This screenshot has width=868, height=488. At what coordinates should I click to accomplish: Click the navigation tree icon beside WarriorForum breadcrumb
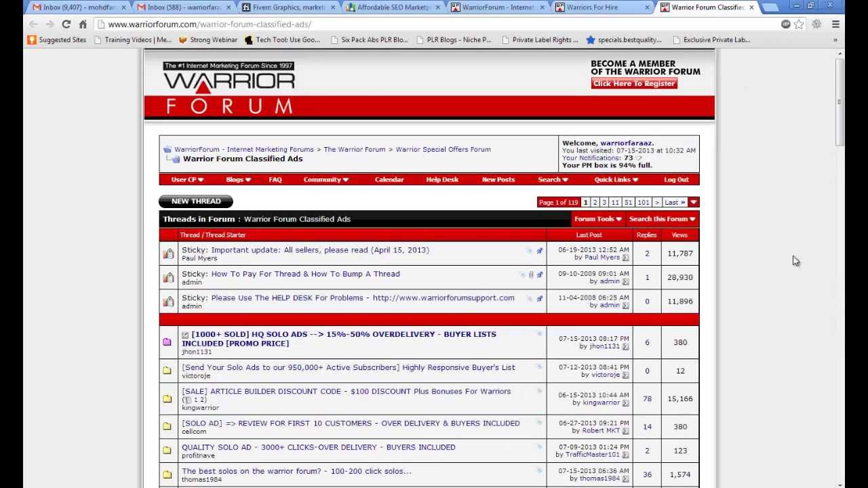167,149
